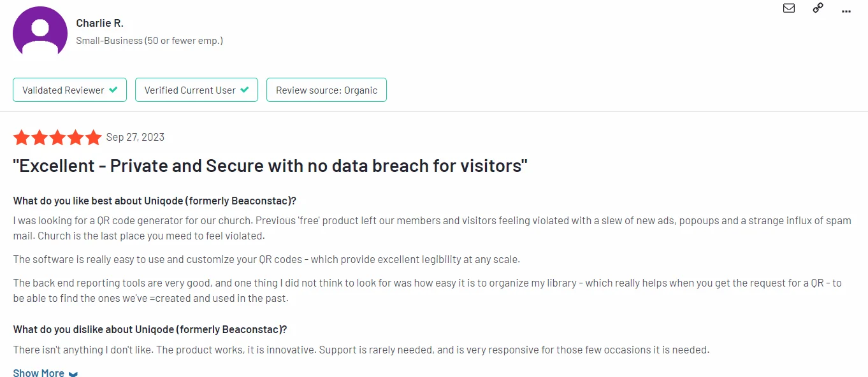The height and width of the screenshot is (377, 868).
Task: Click the first rating star
Action: pyautogui.click(x=22, y=138)
